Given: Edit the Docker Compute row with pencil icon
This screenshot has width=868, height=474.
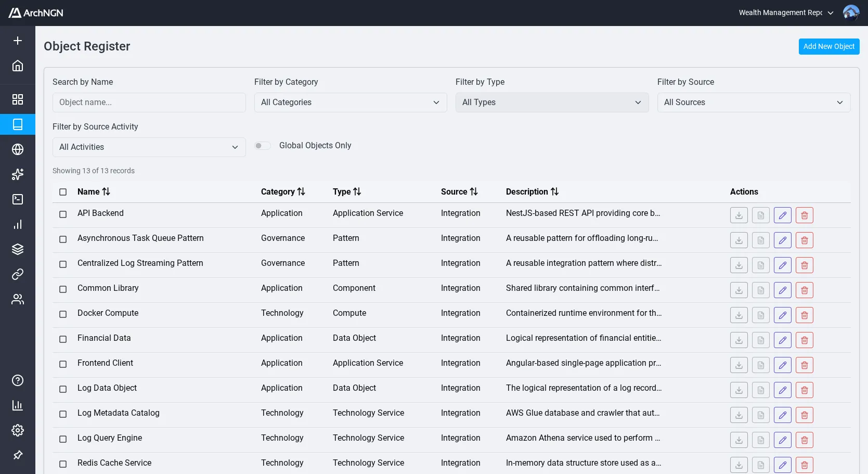Looking at the screenshot, I should [782, 315].
